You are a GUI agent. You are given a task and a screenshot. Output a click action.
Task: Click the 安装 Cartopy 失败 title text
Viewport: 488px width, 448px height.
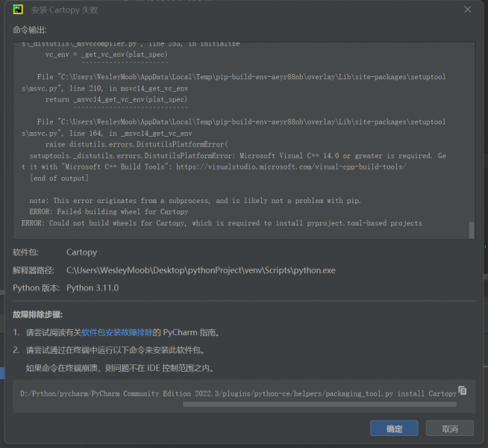click(64, 10)
